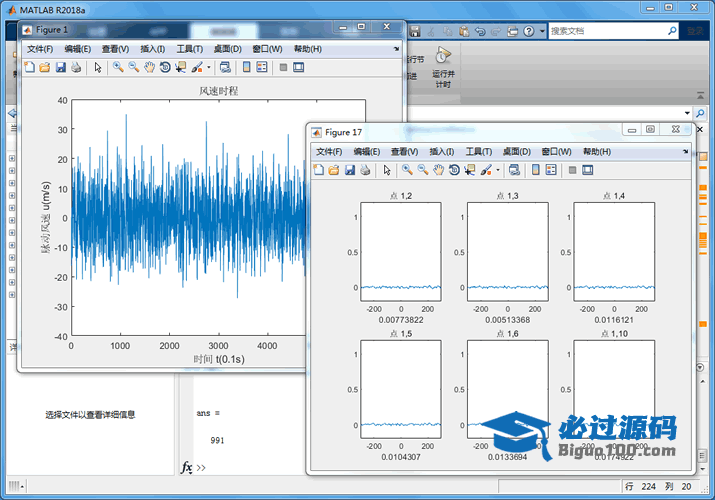The width and height of the screenshot is (715, 500).
Task: Click 运行并计时 button
Action: point(443,67)
